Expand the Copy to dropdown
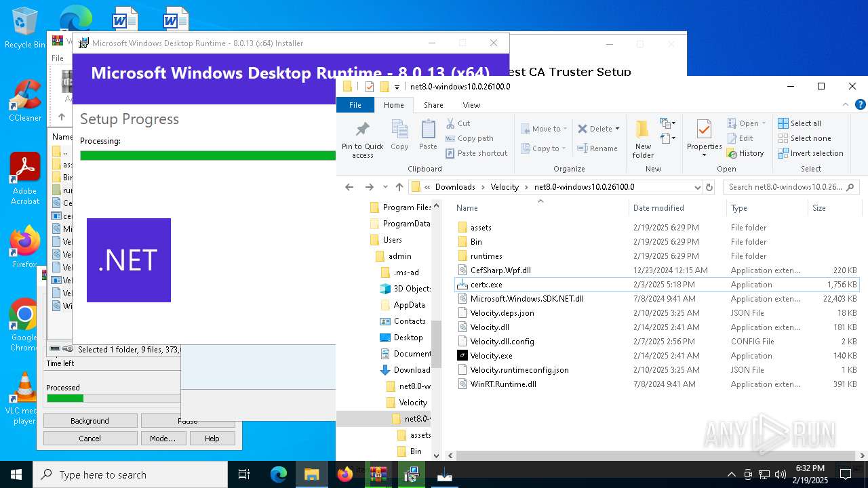The image size is (868, 488). click(563, 148)
